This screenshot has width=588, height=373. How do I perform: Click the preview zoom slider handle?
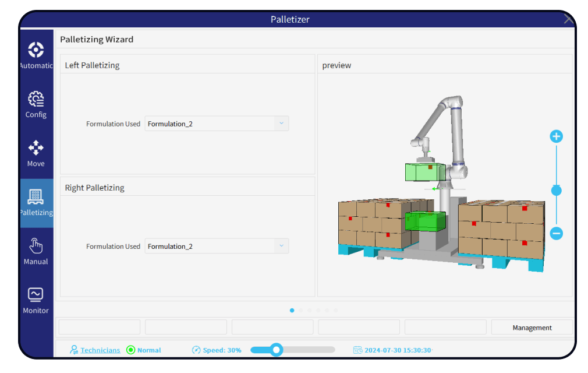coord(556,191)
